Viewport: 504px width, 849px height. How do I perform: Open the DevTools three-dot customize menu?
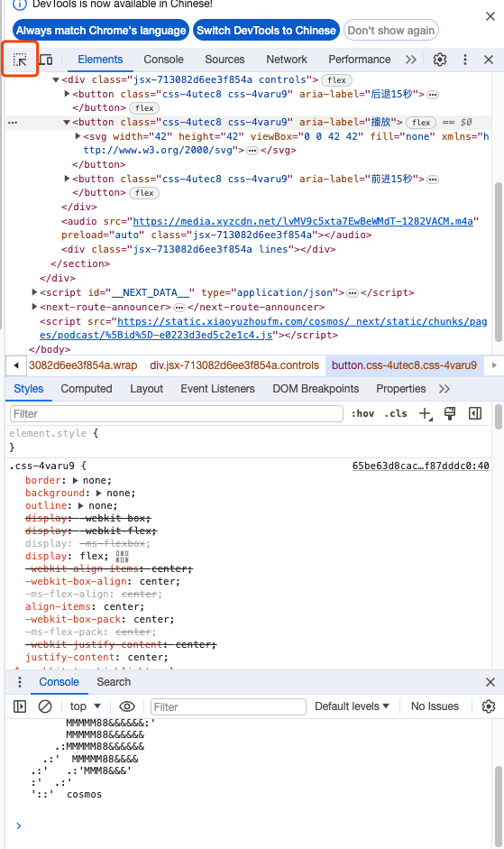[x=464, y=60]
